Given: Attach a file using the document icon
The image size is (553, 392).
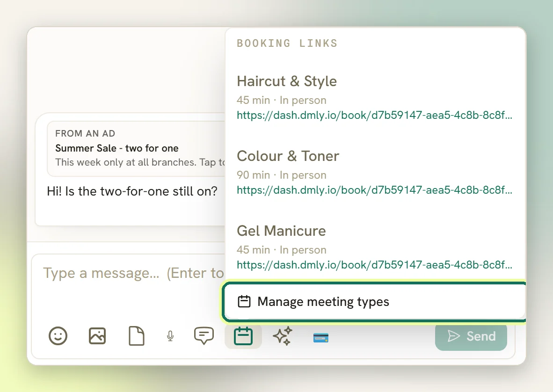Looking at the screenshot, I should (x=137, y=336).
